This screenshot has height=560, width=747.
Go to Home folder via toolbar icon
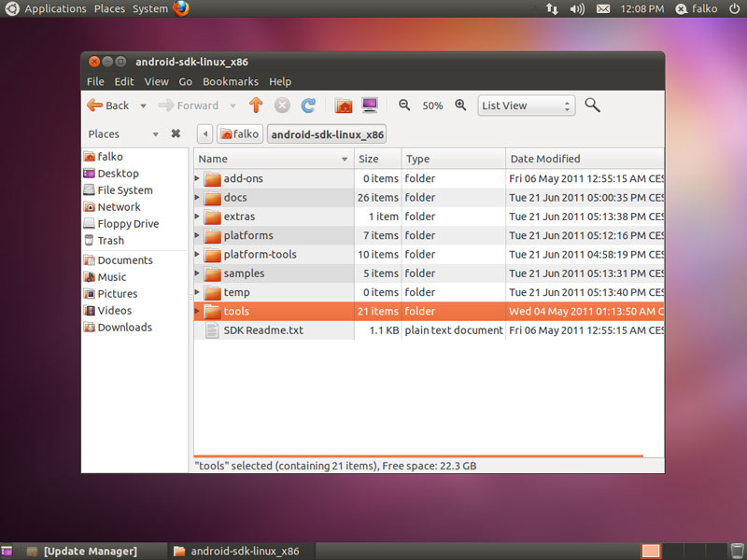[344, 105]
